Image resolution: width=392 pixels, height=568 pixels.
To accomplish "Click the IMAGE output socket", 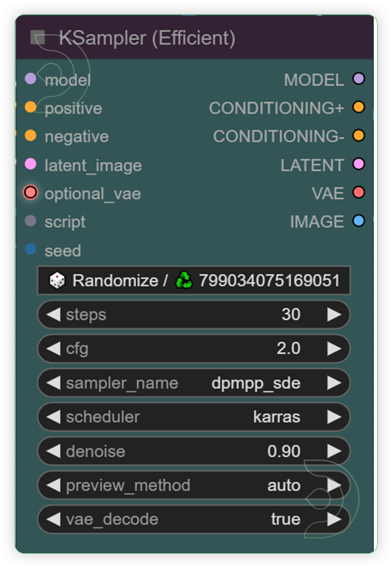I will point(358,221).
